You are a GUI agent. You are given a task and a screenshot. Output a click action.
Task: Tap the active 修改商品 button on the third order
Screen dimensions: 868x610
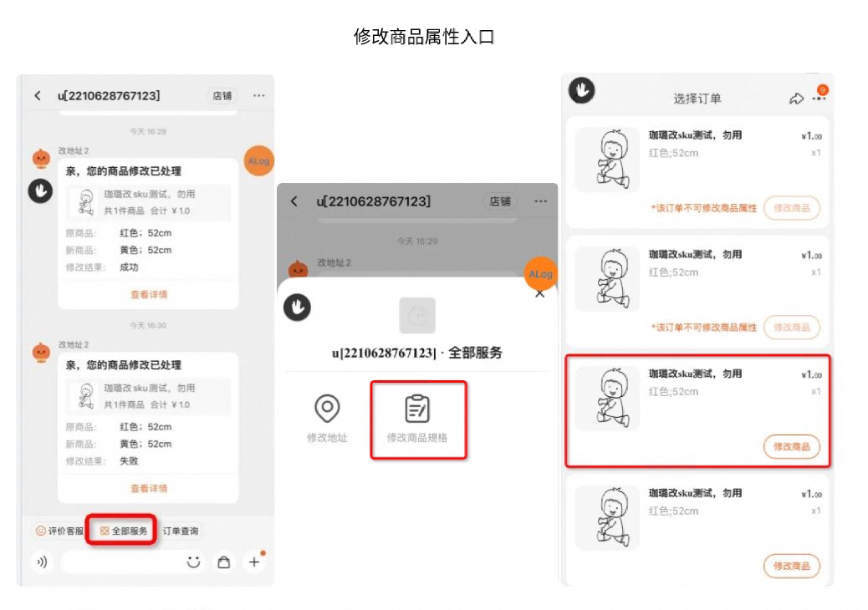coord(790,447)
